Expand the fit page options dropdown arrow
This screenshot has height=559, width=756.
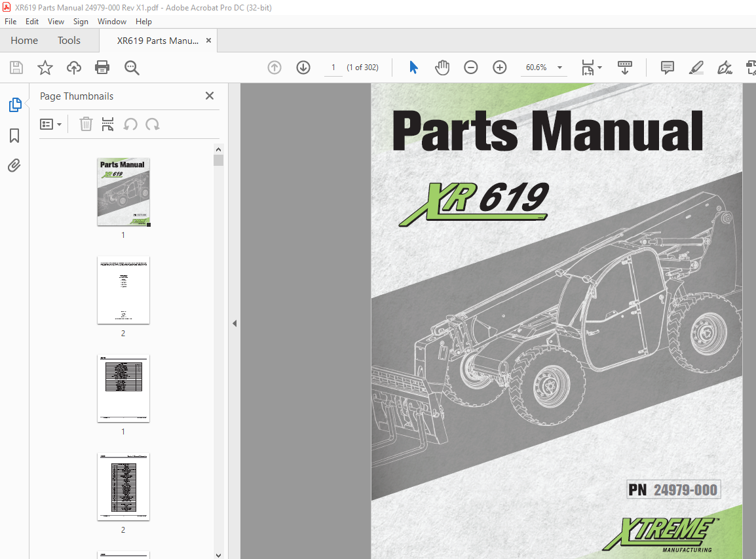tap(600, 67)
